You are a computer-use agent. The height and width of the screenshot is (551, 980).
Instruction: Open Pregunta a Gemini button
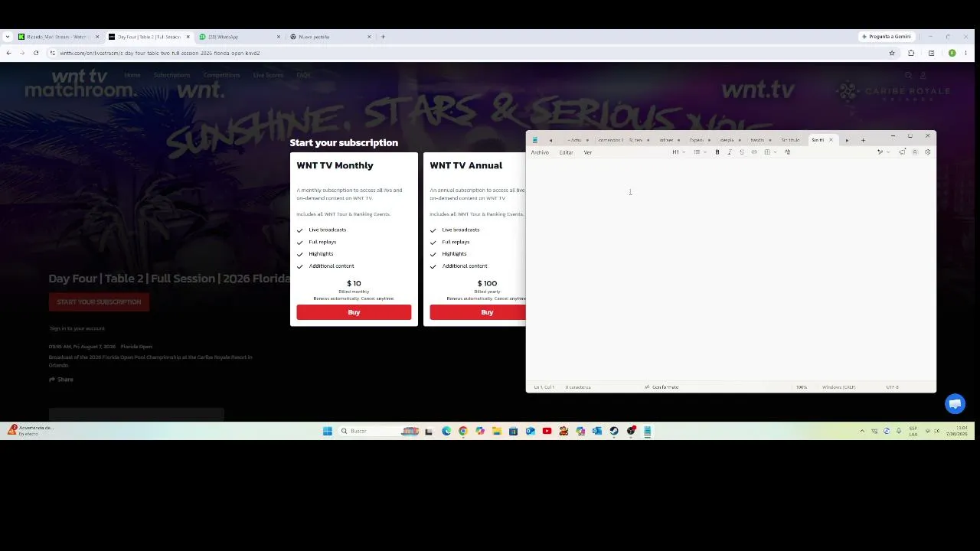[x=887, y=37]
